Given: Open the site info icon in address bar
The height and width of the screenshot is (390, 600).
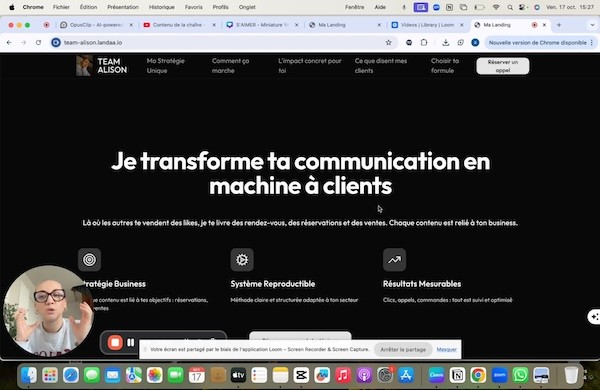Looking at the screenshot, I should coord(56,42).
